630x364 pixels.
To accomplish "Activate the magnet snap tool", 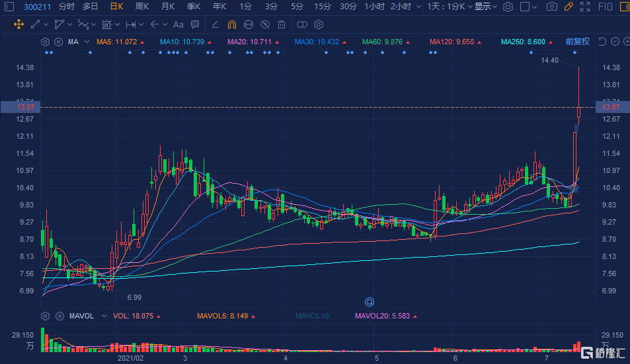I will [x=231, y=24].
